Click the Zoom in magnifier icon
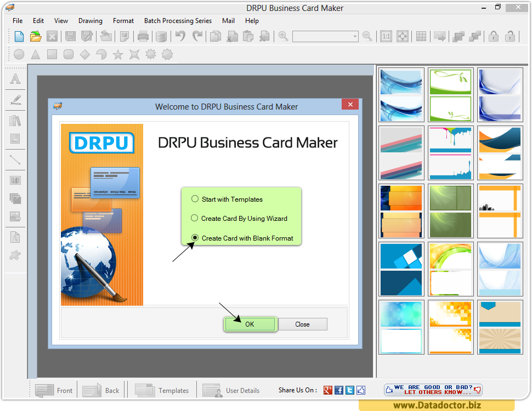This screenshot has width=532, height=411. pyautogui.click(x=283, y=36)
